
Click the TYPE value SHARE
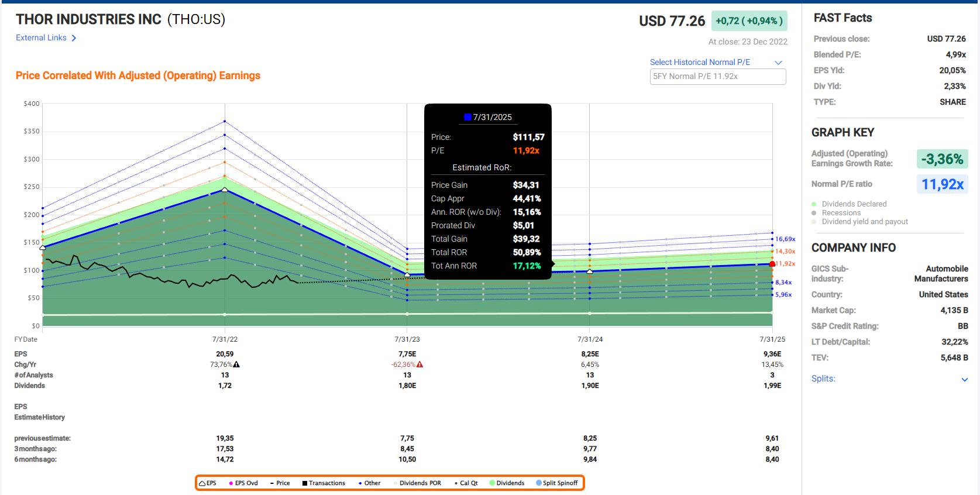click(953, 102)
